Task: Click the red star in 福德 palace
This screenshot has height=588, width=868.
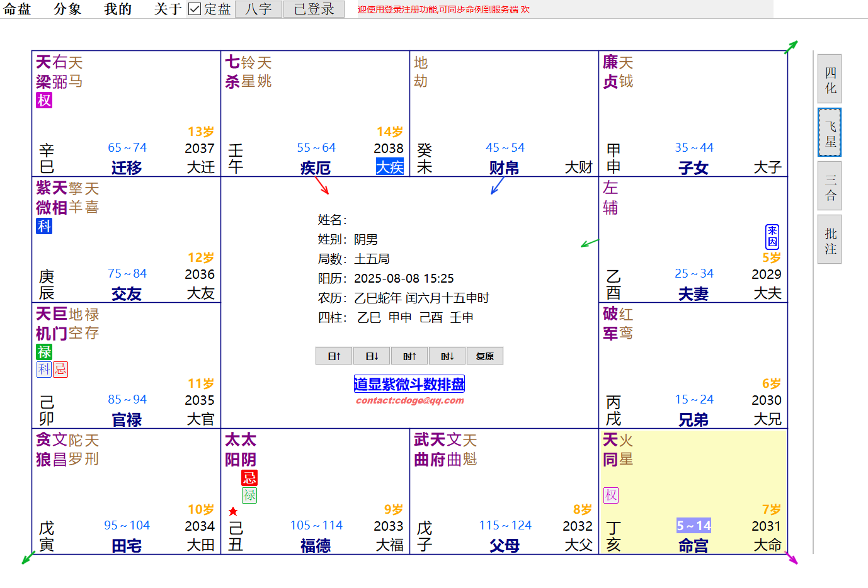Action: click(x=233, y=511)
